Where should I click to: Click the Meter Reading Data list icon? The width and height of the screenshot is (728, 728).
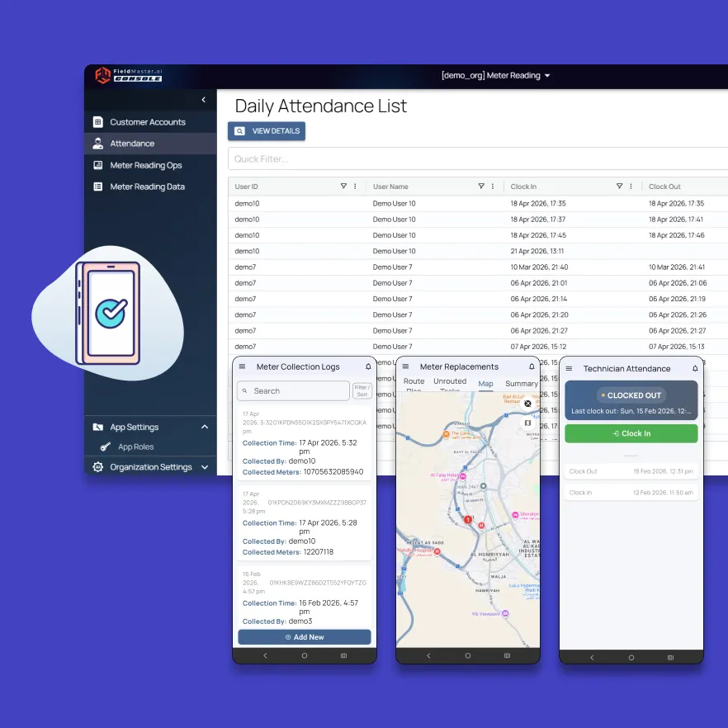tap(98, 187)
